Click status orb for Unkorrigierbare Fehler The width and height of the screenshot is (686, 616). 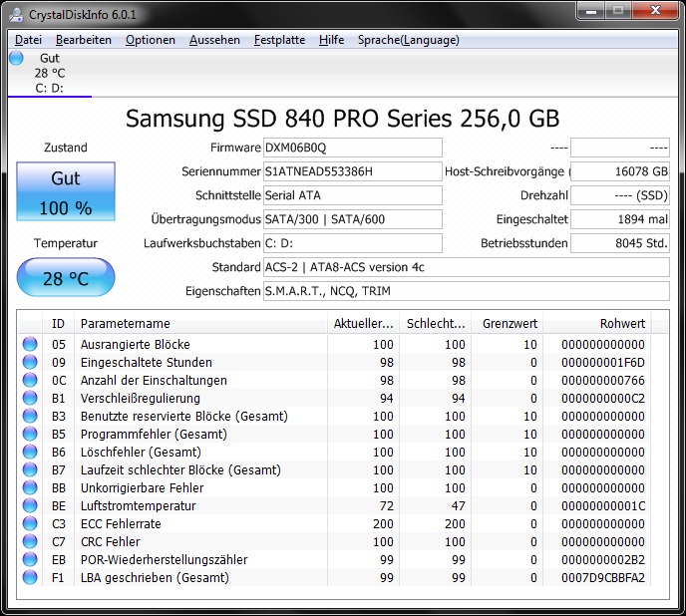[x=30, y=487]
